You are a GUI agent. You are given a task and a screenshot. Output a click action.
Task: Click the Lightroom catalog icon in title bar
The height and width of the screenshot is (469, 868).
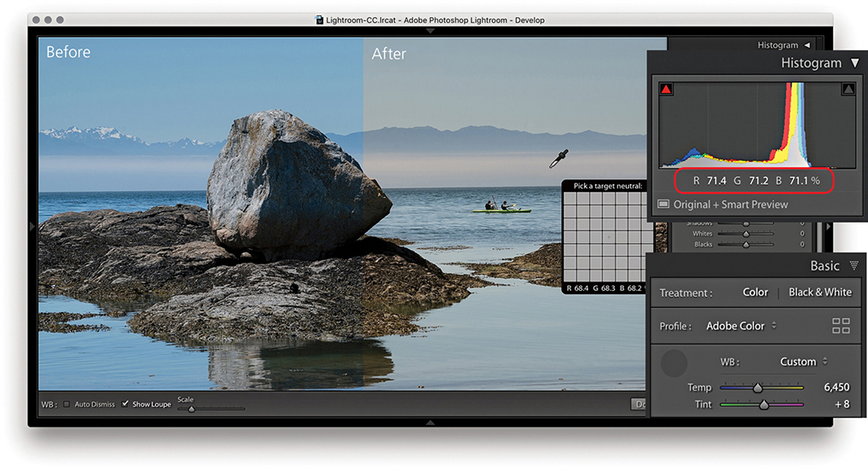tap(319, 20)
